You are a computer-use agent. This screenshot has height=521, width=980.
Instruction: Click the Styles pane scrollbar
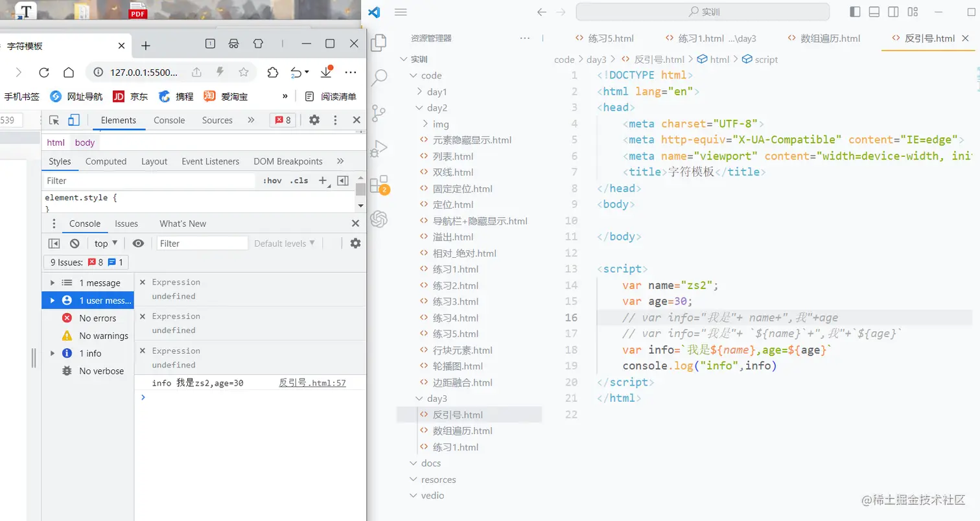pyautogui.click(x=360, y=189)
